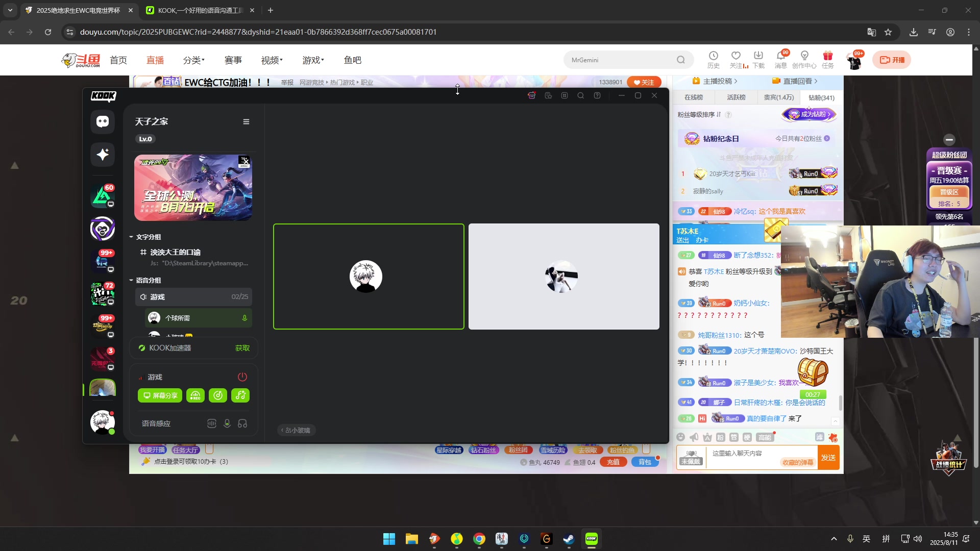
Task: Open the Chrome tab search dropdown
Action: 10,10
